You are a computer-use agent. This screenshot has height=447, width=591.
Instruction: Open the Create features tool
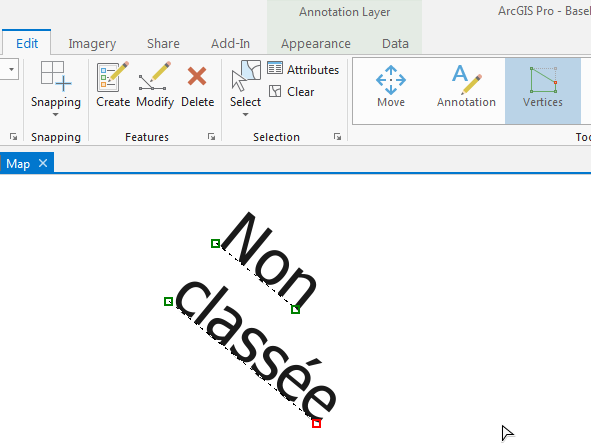(x=113, y=85)
